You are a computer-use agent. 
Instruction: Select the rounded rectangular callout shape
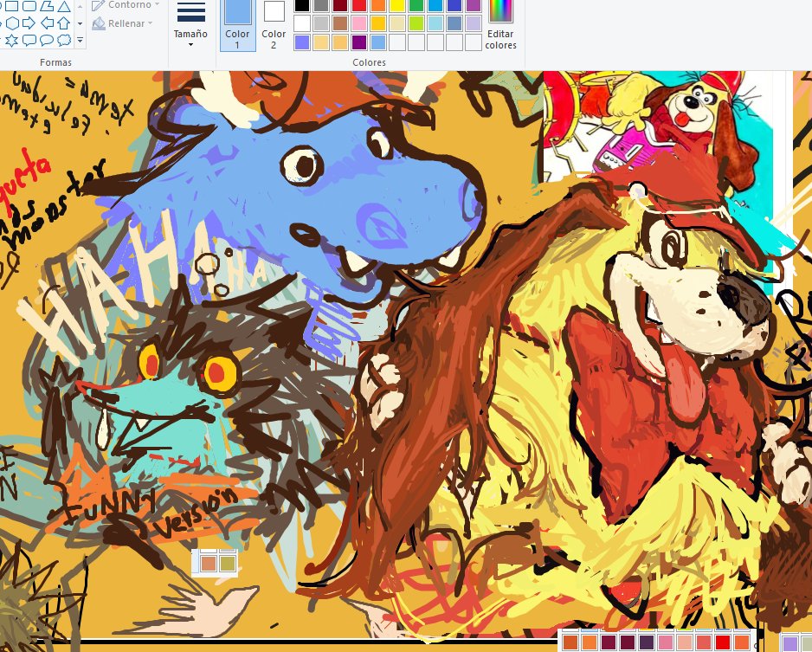[29, 40]
